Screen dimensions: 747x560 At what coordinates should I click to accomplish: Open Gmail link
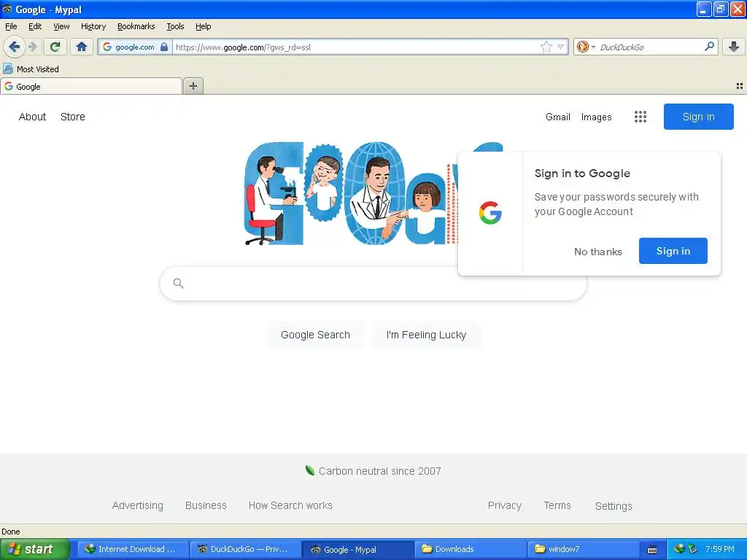tap(558, 117)
